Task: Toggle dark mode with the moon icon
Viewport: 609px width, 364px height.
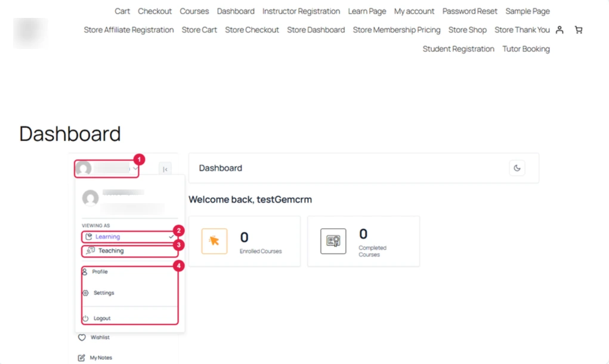Action: point(517,168)
